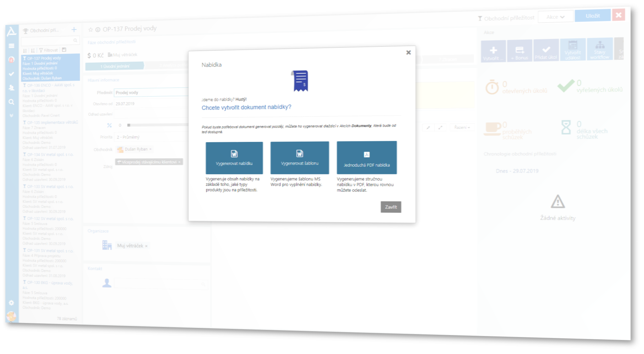Remove Dušan Ryban from Obchodník
Screen dimensions: 644x354
150,149
